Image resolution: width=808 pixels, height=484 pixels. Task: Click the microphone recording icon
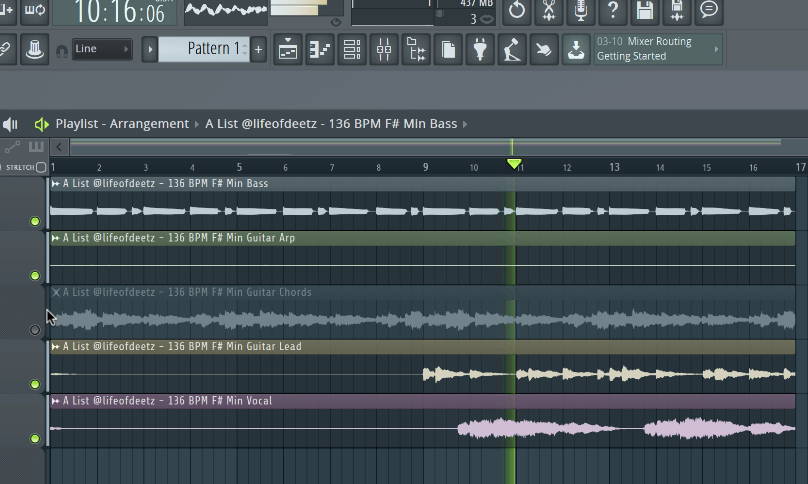point(581,11)
